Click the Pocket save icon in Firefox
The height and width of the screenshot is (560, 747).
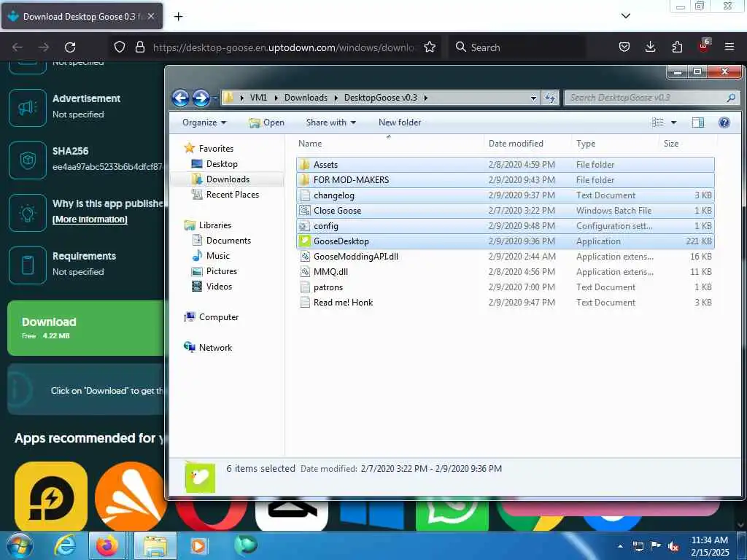point(624,47)
